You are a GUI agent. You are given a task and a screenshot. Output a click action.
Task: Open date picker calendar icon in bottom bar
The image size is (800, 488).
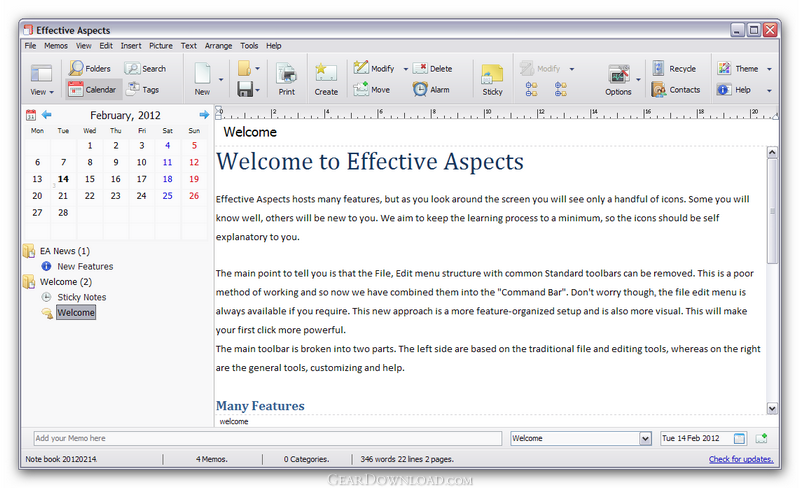[739, 438]
